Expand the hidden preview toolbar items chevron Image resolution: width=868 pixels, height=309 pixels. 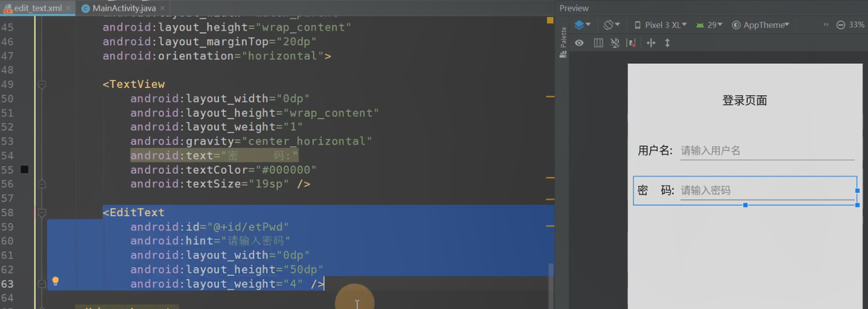826,24
